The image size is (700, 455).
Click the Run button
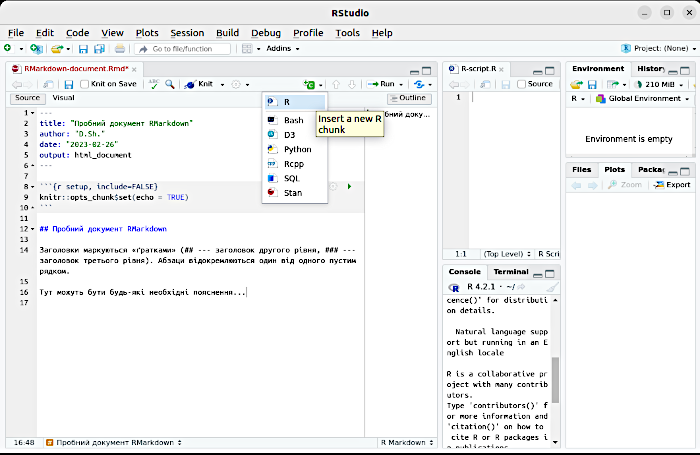(x=381, y=84)
